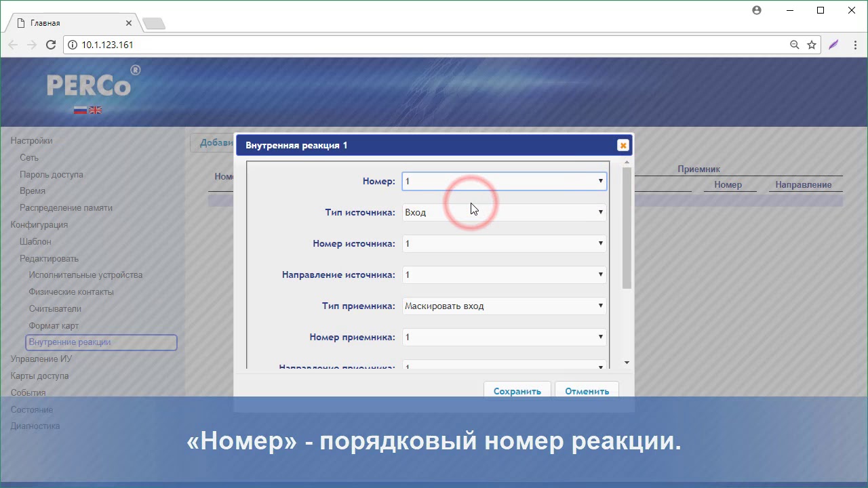
Task: Click the Главная browser tab
Action: [75, 23]
